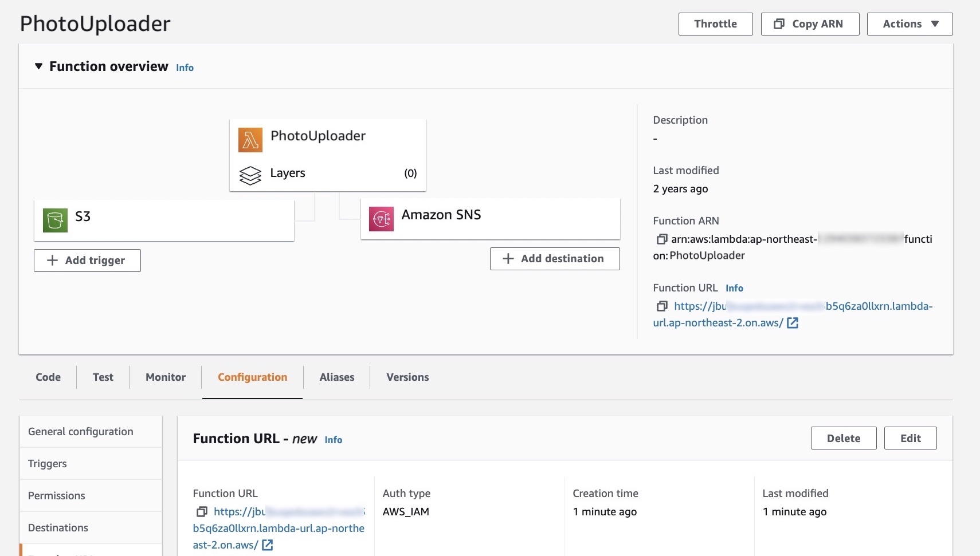Click the Throttle button

tap(715, 23)
